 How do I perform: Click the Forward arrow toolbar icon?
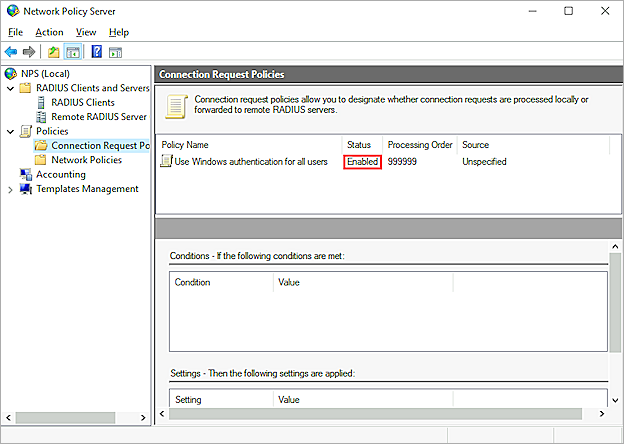click(x=29, y=52)
